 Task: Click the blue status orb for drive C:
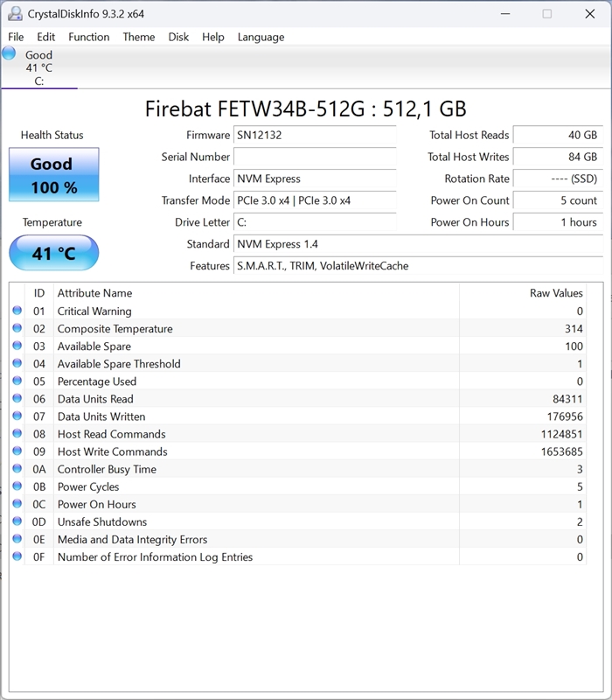9,54
